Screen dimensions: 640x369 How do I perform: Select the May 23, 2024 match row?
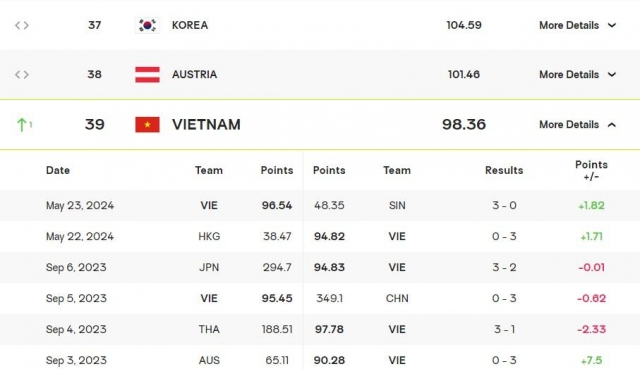pos(320,205)
